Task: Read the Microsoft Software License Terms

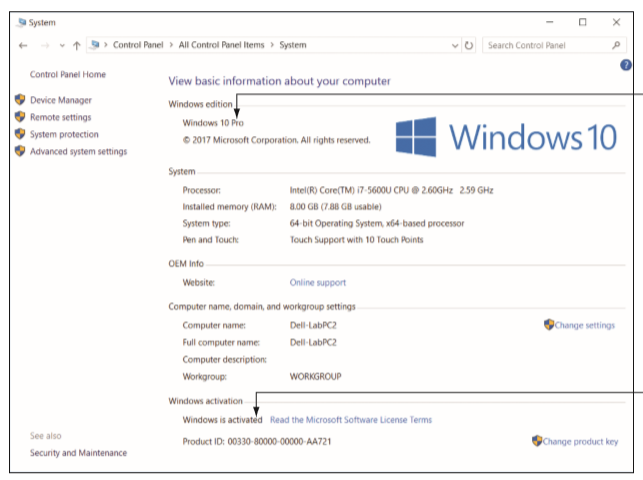Action: click(x=351, y=420)
